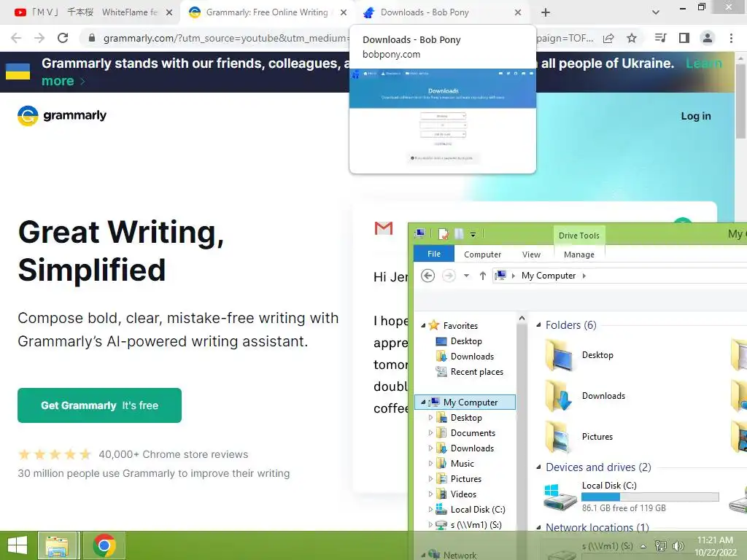The width and height of the screenshot is (747, 560).
Task: Switch to the YouTube MV tab
Action: tap(90, 12)
